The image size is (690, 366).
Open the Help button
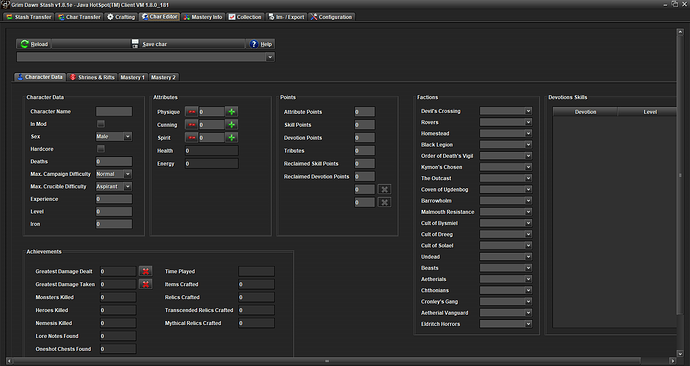[x=261, y=44]
